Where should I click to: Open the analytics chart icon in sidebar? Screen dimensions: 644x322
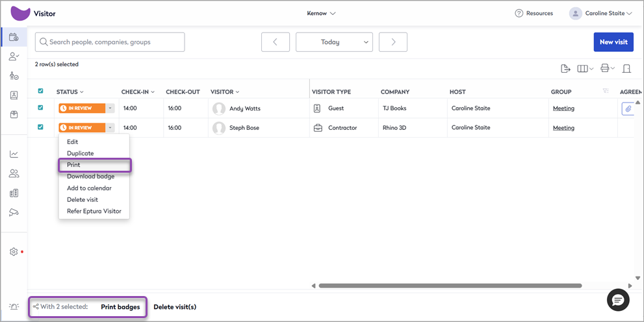tap(14, 154)
